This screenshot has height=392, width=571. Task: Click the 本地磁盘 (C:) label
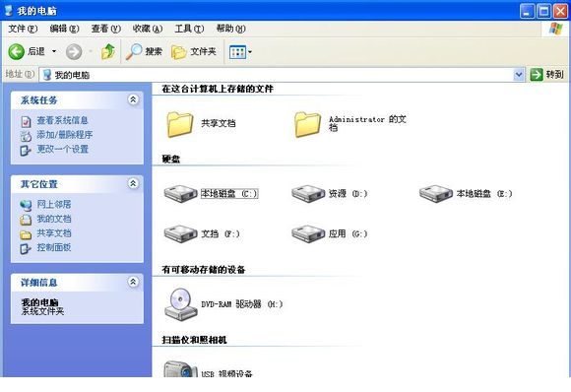click(229, 193)
